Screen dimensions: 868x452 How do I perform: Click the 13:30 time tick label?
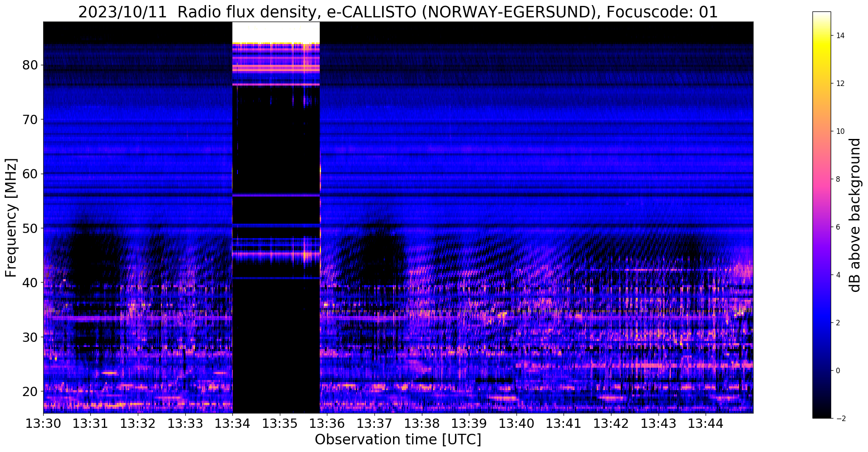pyautogui.click(x=43, y=423)
